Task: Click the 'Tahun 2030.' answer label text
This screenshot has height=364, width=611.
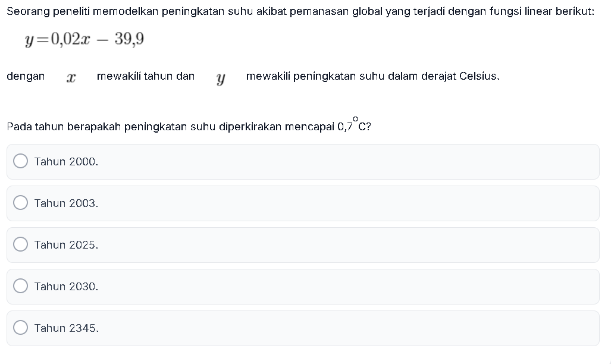Action: coord(66,287)
